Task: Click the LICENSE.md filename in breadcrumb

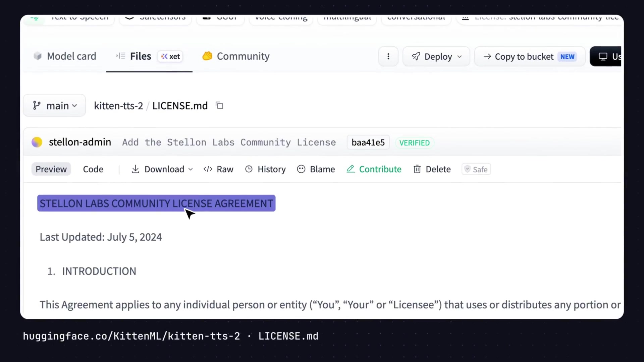Action: point(180,106)
